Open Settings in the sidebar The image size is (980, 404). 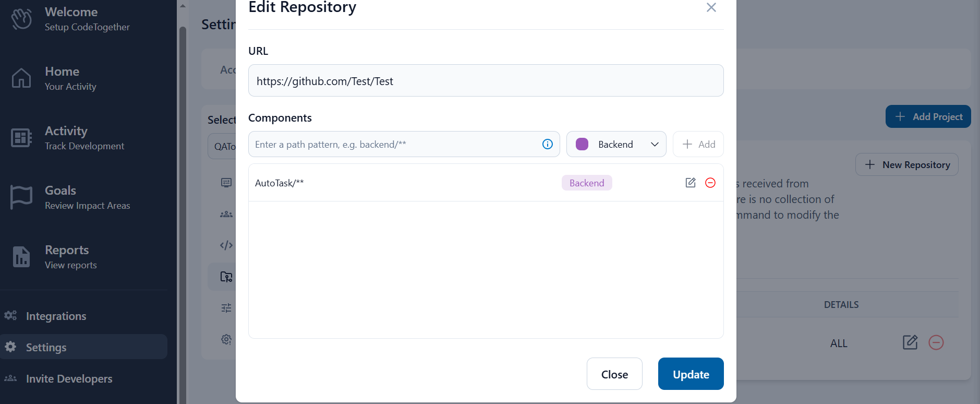click(x=46, y=347)
